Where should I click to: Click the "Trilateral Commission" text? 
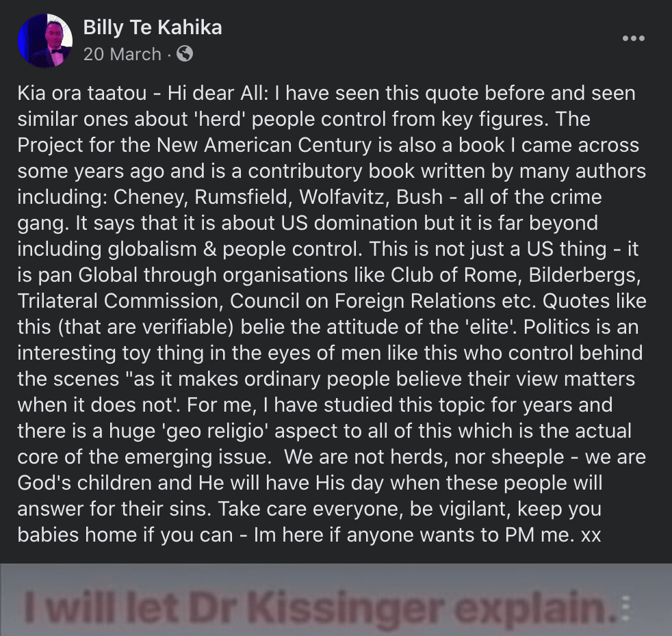(x=117, y=301)
